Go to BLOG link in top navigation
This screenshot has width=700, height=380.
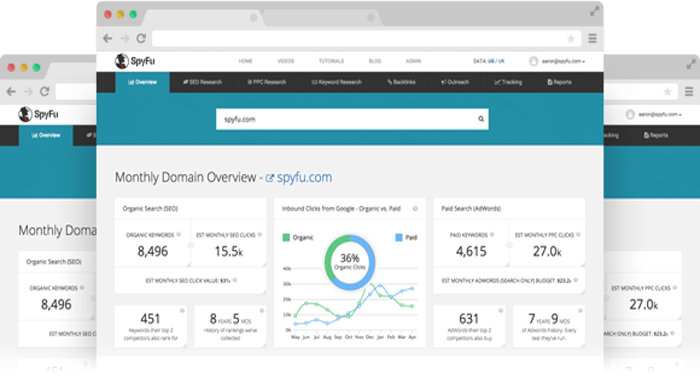(x=375, y=61)
